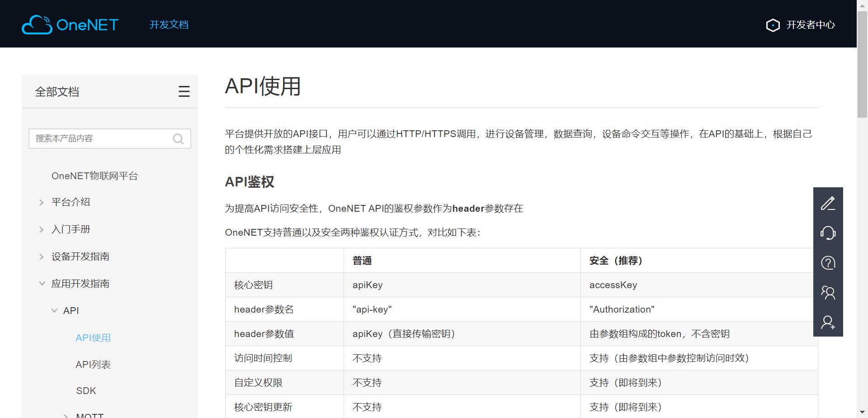Open the community people icon

(829, 292)
